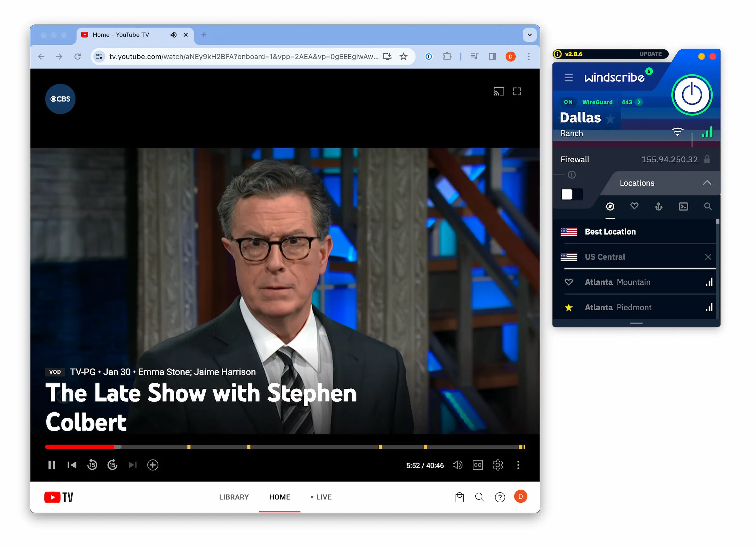Select the HOME tab on YouTube TV
Viewport: 756px width, 547px height.
tap(279, 497)
